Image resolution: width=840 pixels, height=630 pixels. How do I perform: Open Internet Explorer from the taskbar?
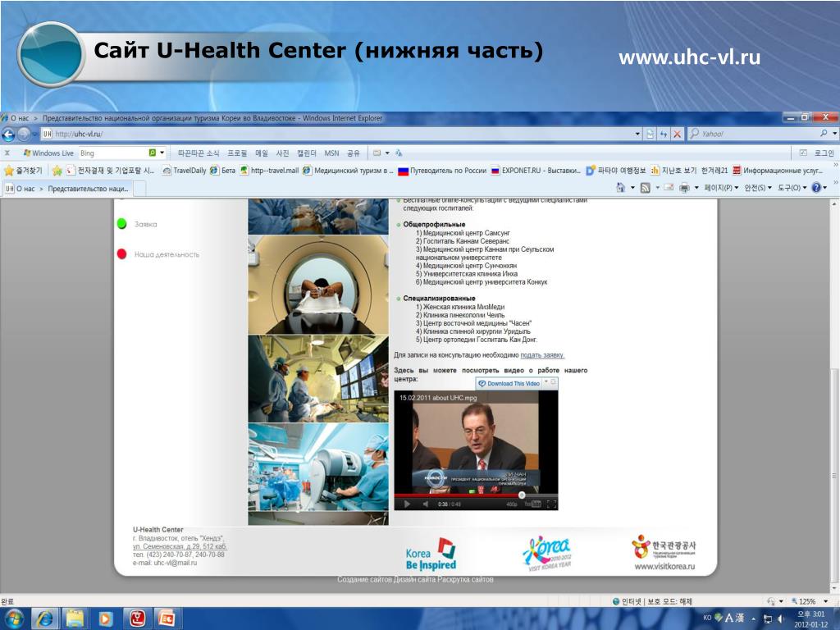[46, 619]
